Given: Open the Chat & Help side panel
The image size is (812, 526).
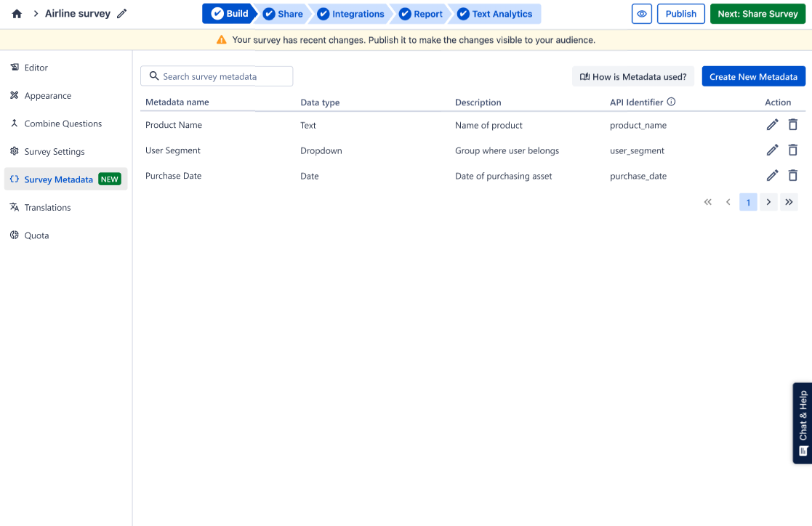Looking at the screenshot, I should pos(803,423).
